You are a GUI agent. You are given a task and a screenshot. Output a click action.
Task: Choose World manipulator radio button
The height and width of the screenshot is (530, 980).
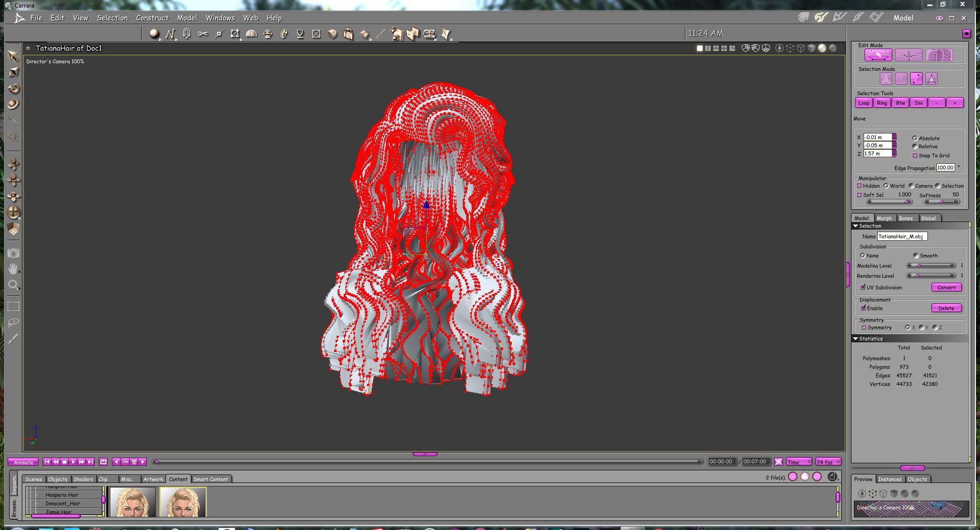pyautogui.click(x=886, y=186)
